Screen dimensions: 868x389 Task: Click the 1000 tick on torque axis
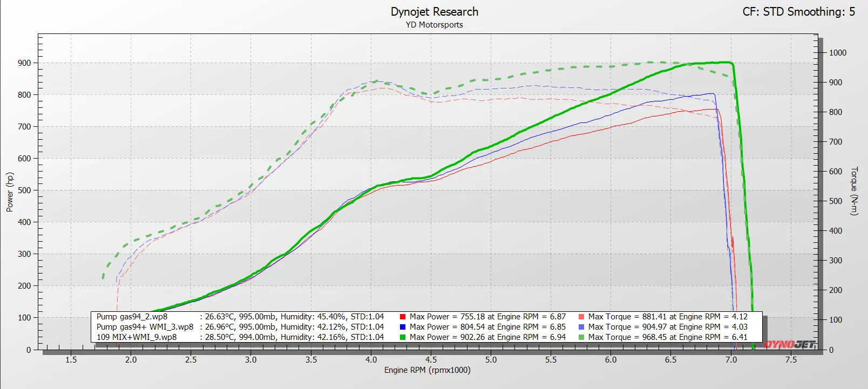(837, 53)
